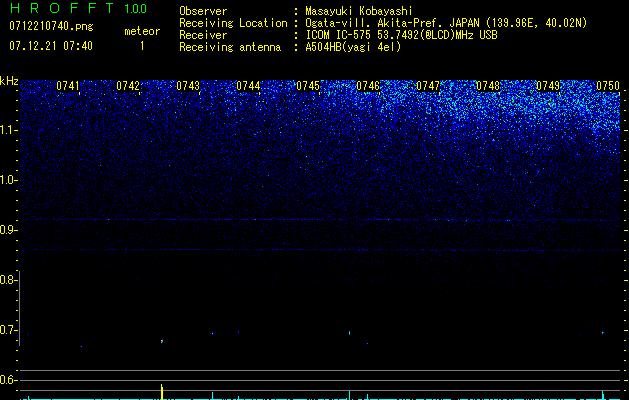The image size is (629, 400).
Task: Click the 0745 time label
Action: click(308, 87)
